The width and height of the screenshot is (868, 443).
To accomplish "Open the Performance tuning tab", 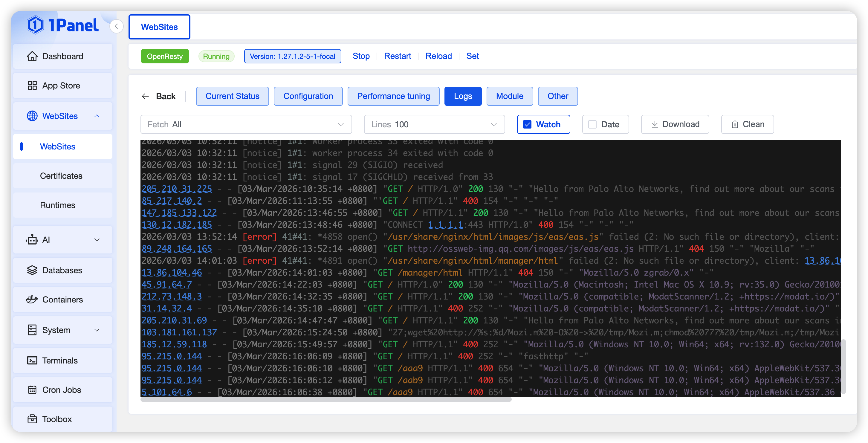I will (x=393, y=96).
